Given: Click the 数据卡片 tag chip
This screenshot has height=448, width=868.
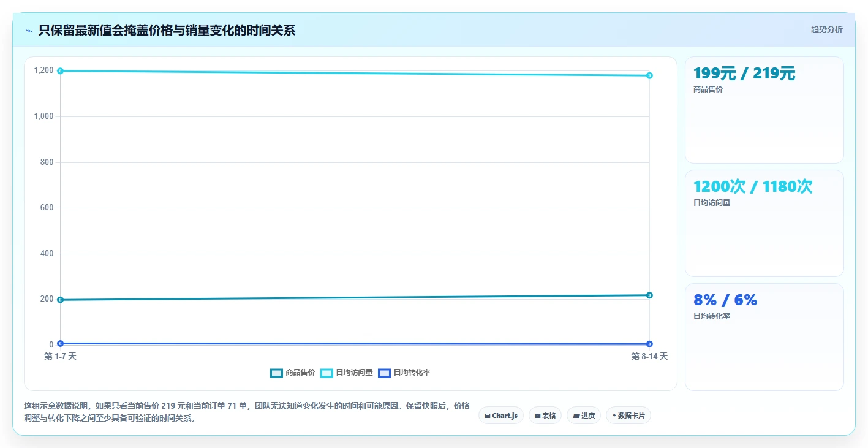Looking at the screenshot, I should [x=628, y=416].
